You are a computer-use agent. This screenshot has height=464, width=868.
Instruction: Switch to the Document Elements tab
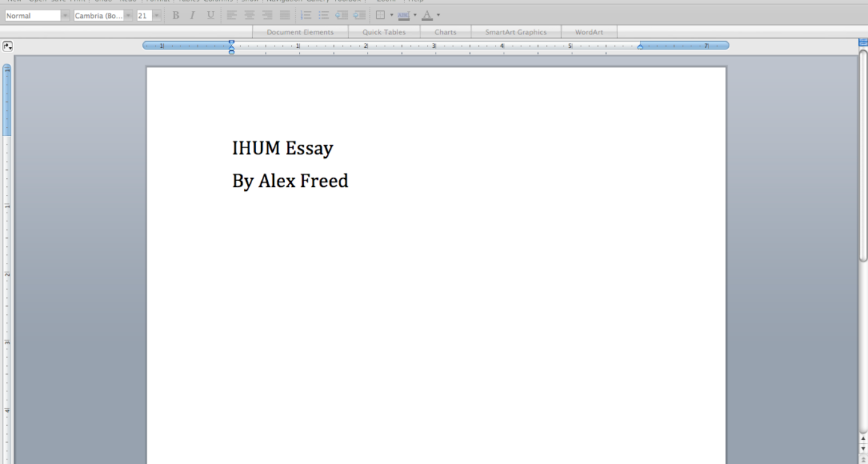(300, 32)
